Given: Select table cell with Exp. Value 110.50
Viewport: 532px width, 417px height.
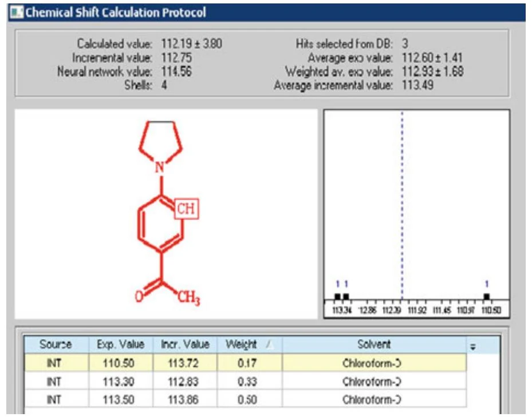Looking at the screenshot, I should (120, 363).
